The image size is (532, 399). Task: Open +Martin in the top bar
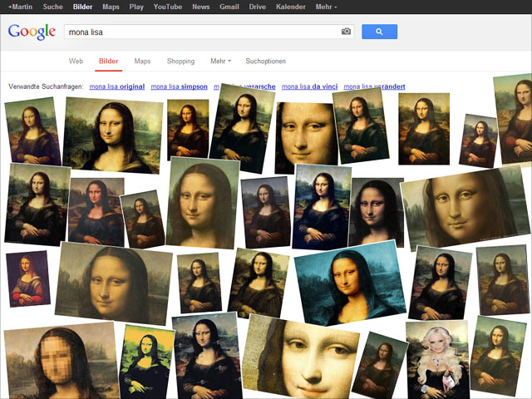[20, 7]
